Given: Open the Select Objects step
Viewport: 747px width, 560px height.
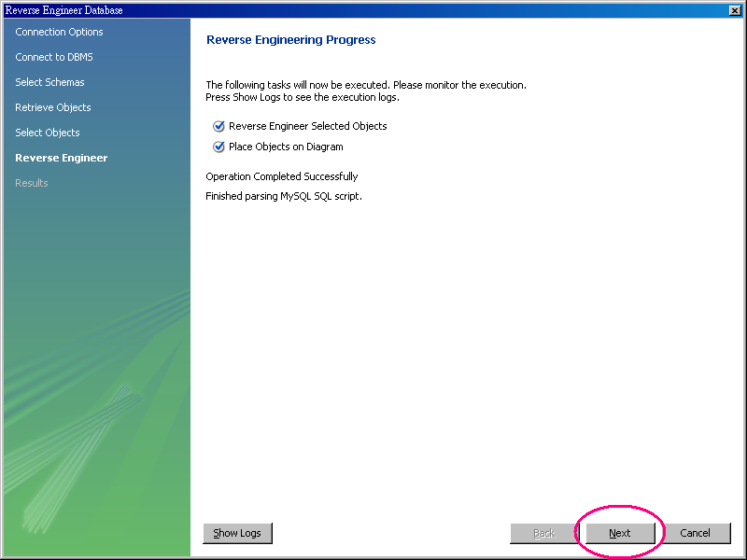Looking at the screenshot, I should click(48, 133).
